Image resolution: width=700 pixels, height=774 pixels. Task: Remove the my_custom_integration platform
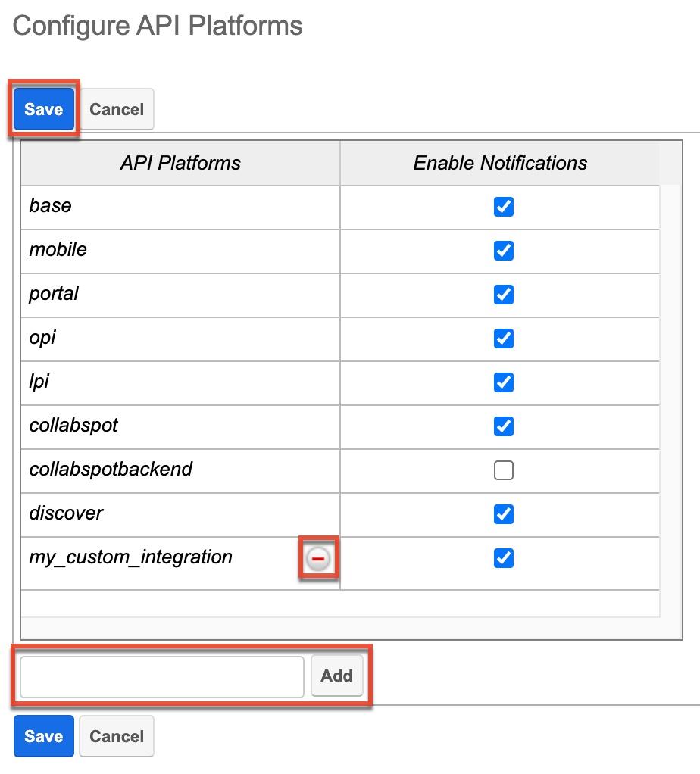click(319, 558)
